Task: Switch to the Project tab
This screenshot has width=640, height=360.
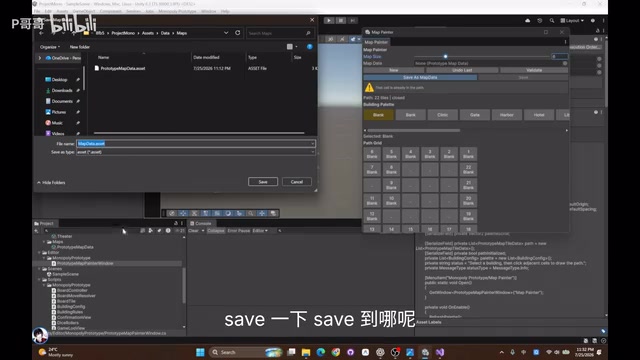Action: 44,223
